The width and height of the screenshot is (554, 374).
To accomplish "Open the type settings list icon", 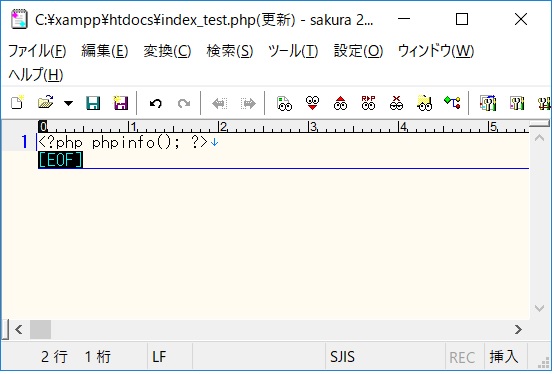I will [488, 103].
